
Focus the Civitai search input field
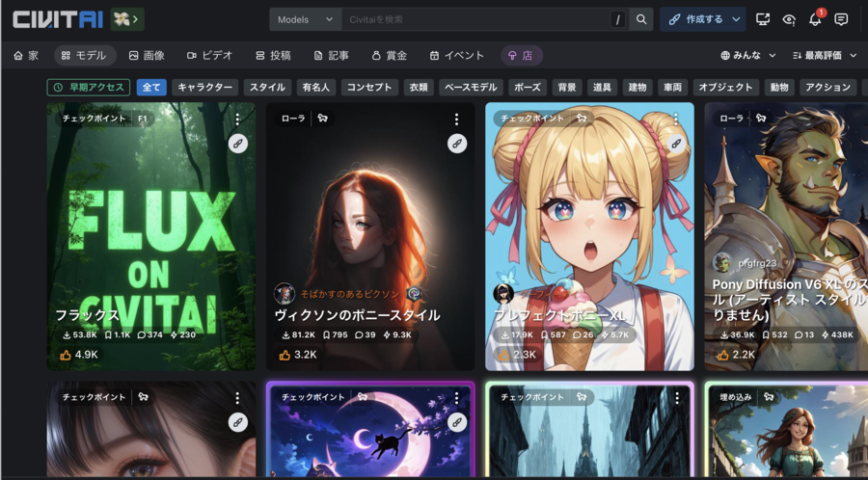coord(476,19)
